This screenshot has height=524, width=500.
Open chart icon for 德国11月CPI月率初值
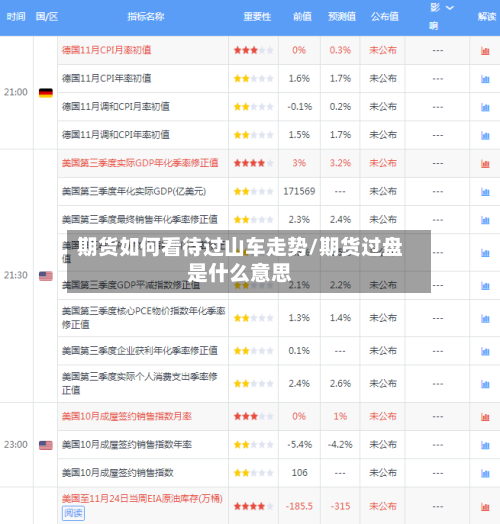click(x=485, y=51)
